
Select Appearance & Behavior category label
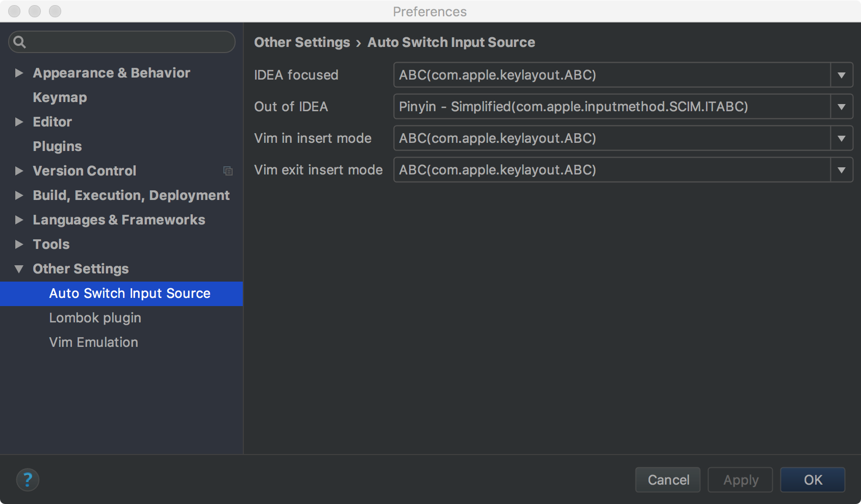[111, 73]
